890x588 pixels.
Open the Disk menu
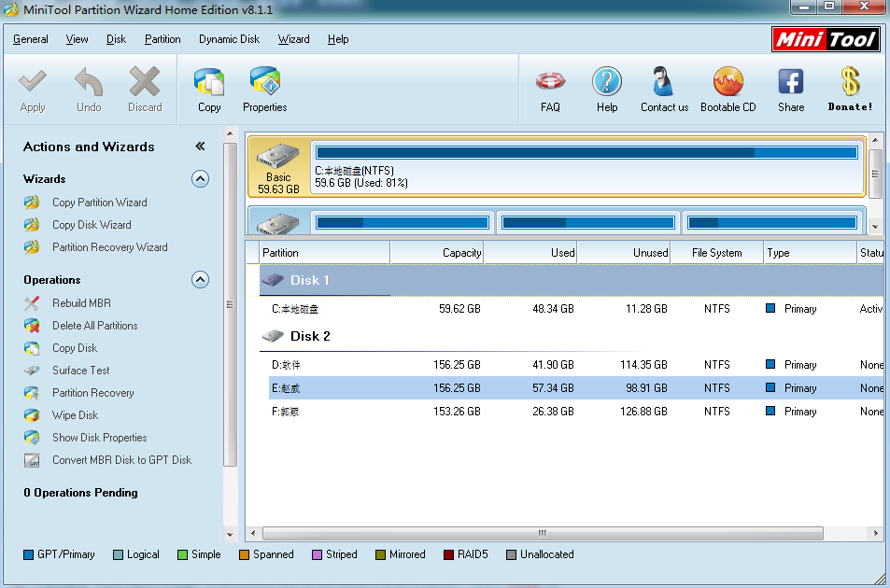click(116, 39)
